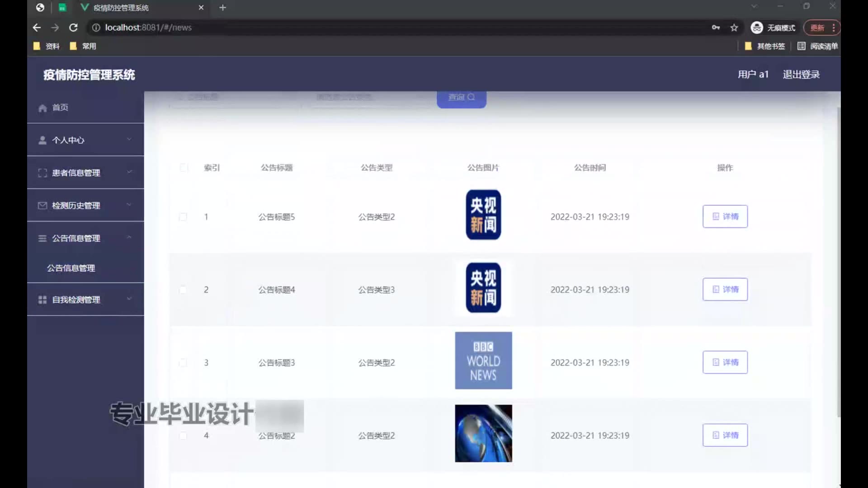
Task: Select the green sheet pinned tab icon
Action: click(x=62, y=8)
